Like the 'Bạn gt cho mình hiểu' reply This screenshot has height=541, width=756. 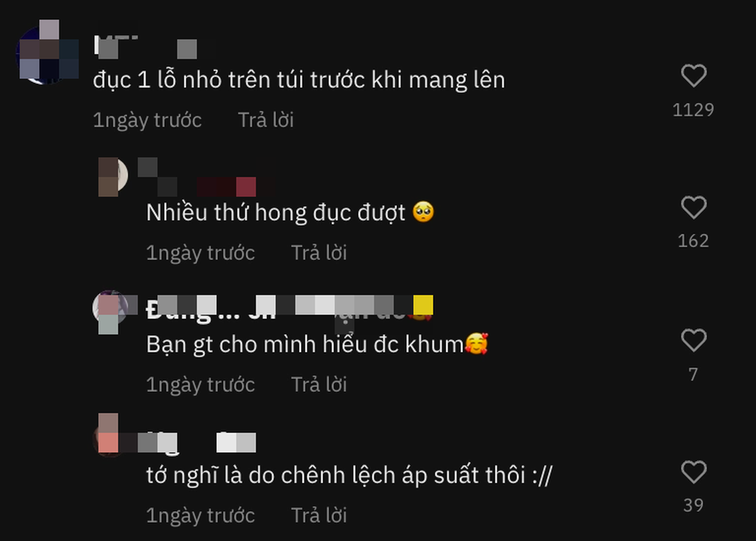point(693,340)
